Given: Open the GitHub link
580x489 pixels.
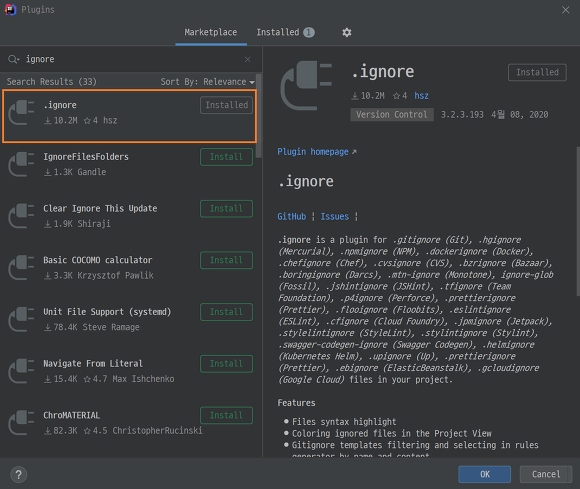Looking at the screenshot, I should pos(291,216).
